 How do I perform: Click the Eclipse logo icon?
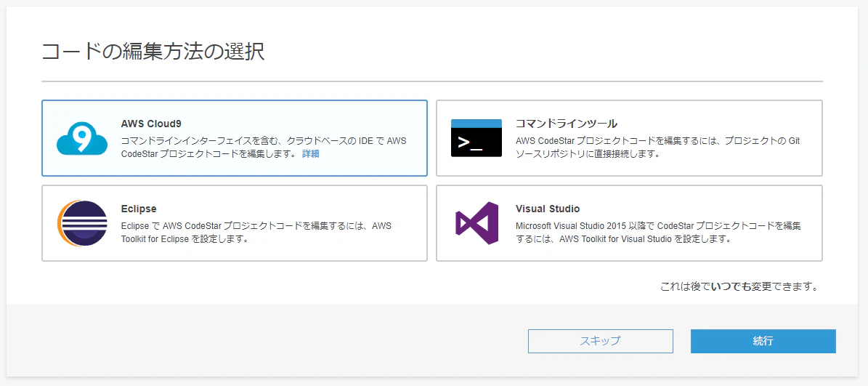(x=82, y=223)
